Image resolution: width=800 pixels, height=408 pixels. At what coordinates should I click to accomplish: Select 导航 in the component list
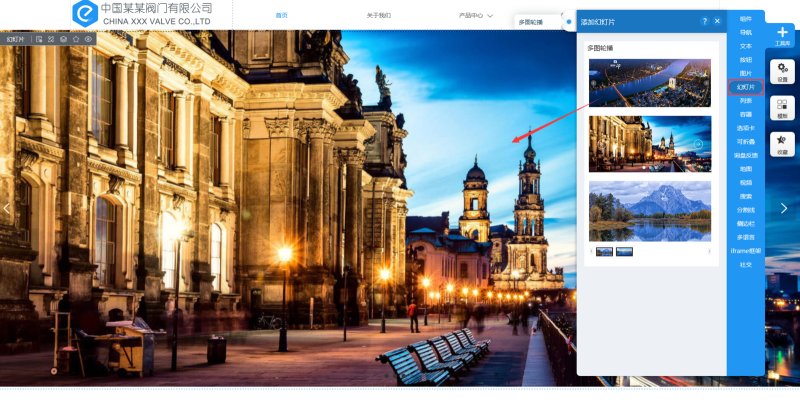(x=745, y=32)
